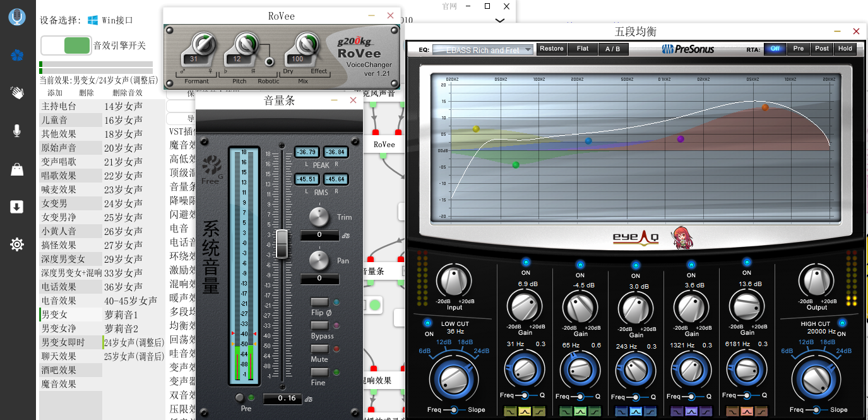Open the blue flower icon in left sidebar
The height and width of the screenshot is (420, 868).
17,55
